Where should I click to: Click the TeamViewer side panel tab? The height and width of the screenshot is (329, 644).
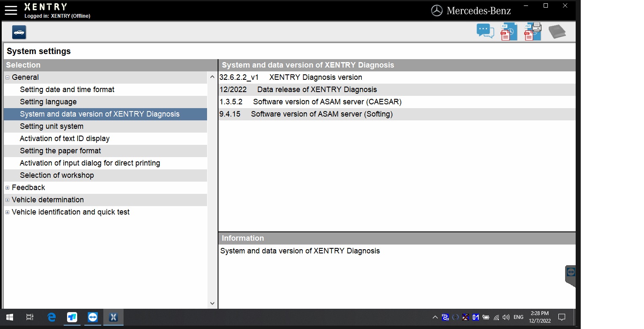tap(571, 276)
